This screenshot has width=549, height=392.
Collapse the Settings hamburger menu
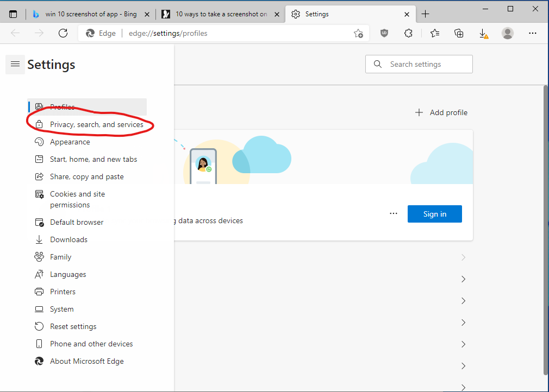point(15,64)
